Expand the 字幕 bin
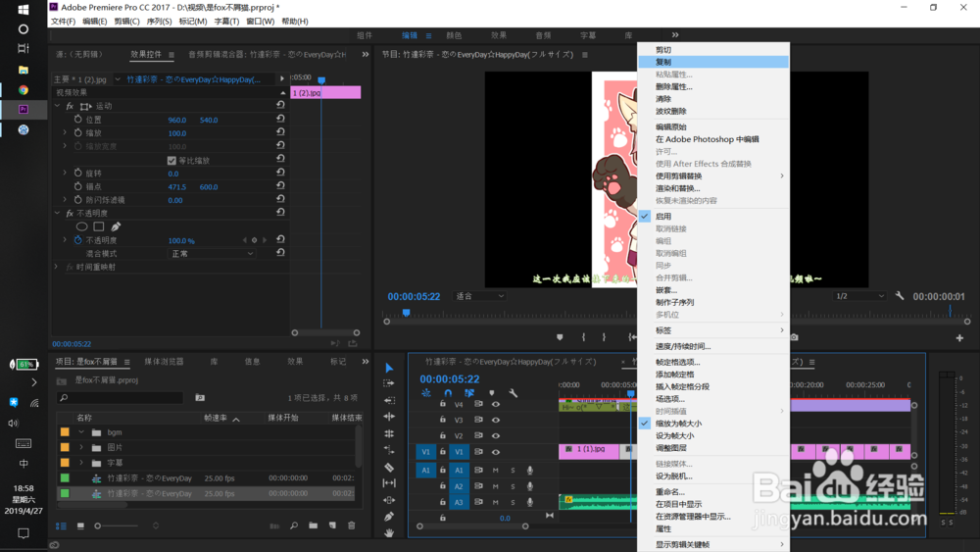This screenshot has height=552, width=980. pos(81,463)
